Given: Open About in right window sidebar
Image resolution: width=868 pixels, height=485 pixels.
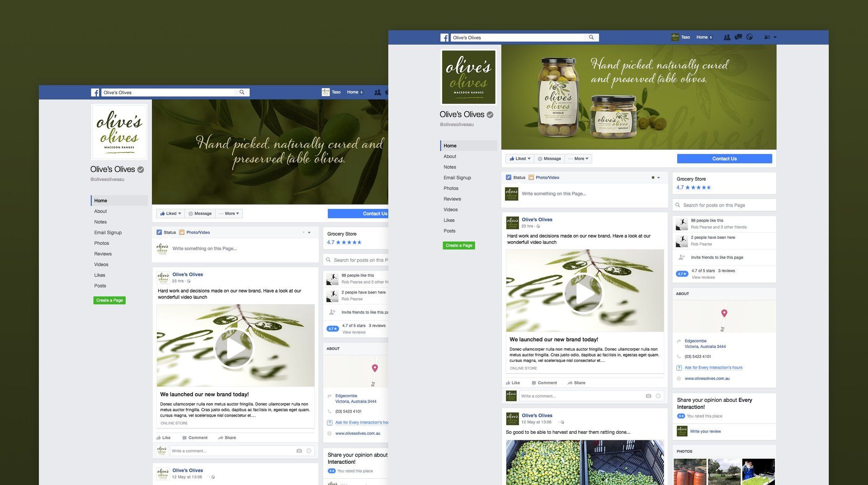Looking at the screenshot, I should [x=450, y=157].
